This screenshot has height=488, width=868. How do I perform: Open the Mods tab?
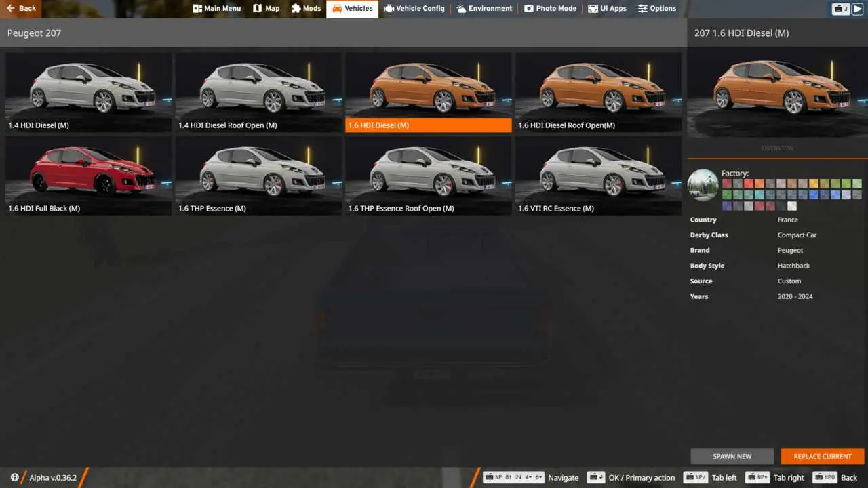click(306, 9)
